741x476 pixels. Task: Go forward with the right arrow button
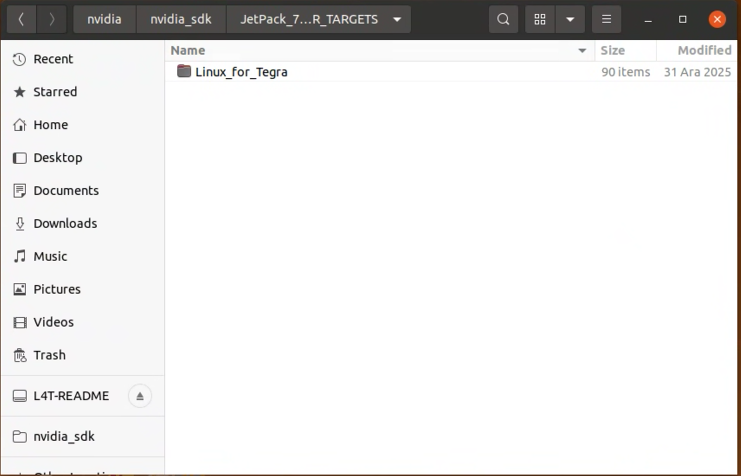52,19
